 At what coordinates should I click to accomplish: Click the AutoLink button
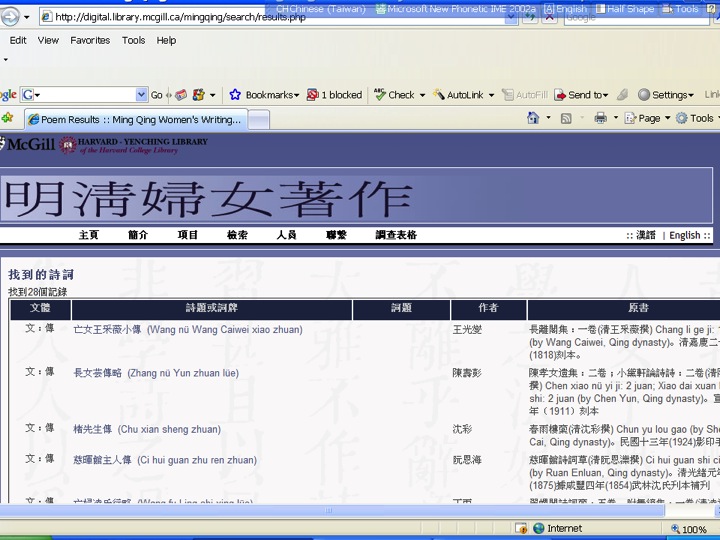pyautogui.click(x=459, y=95)
